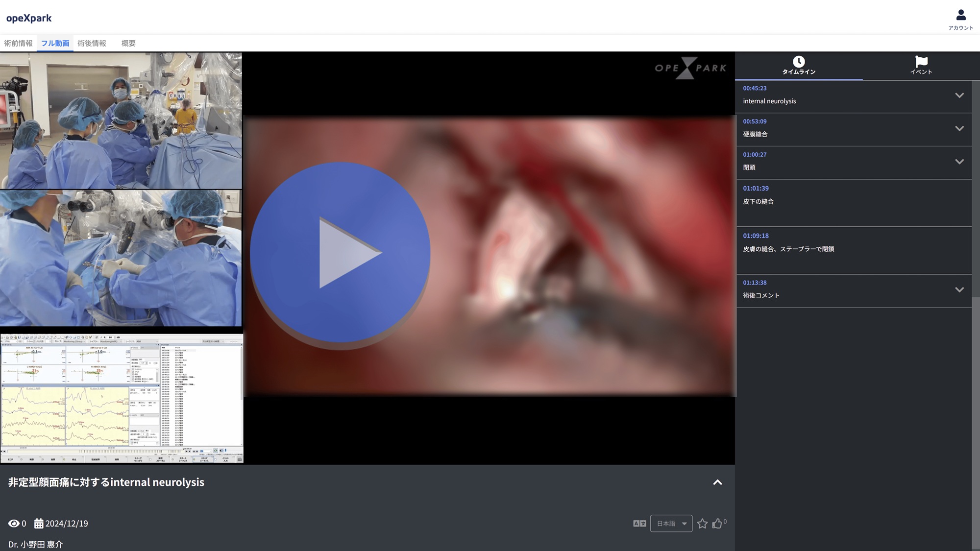Select 皮下の縫合 timeline text

[x=758, y=202]
